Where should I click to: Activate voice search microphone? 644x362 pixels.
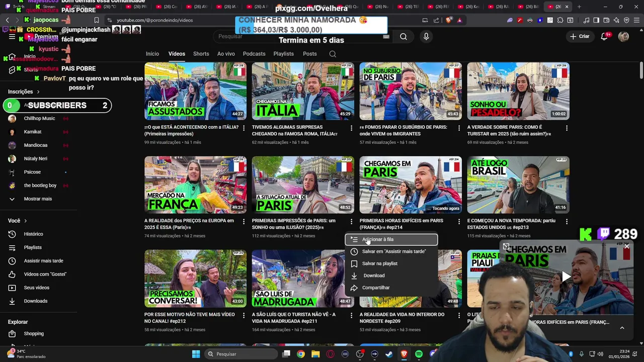[426, 36]
